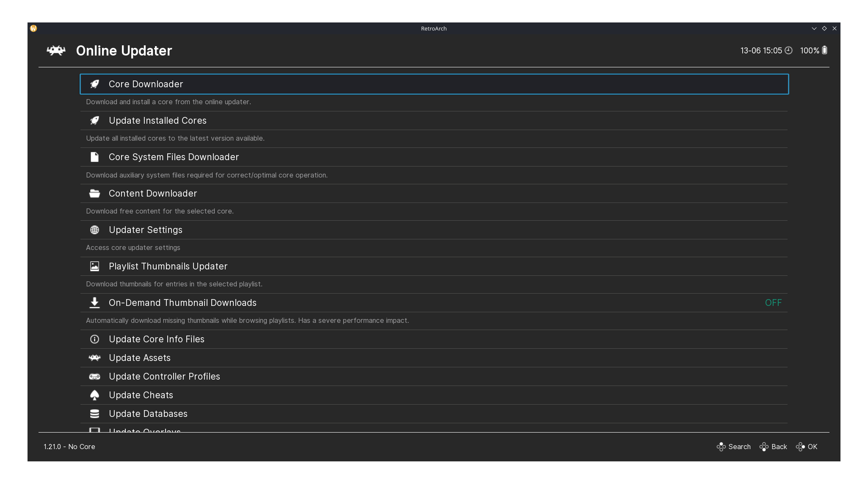Screen dimensions: 868x494
Task: Click the Update Controller Profiles gamepad icon
Action: click(94, 376)
